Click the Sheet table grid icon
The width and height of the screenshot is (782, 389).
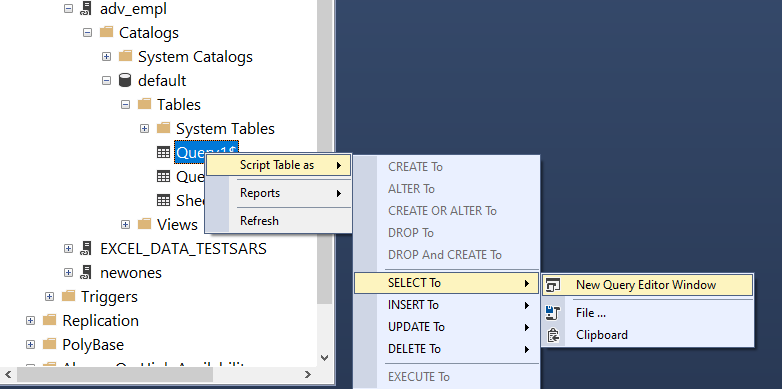coord(164,200)
